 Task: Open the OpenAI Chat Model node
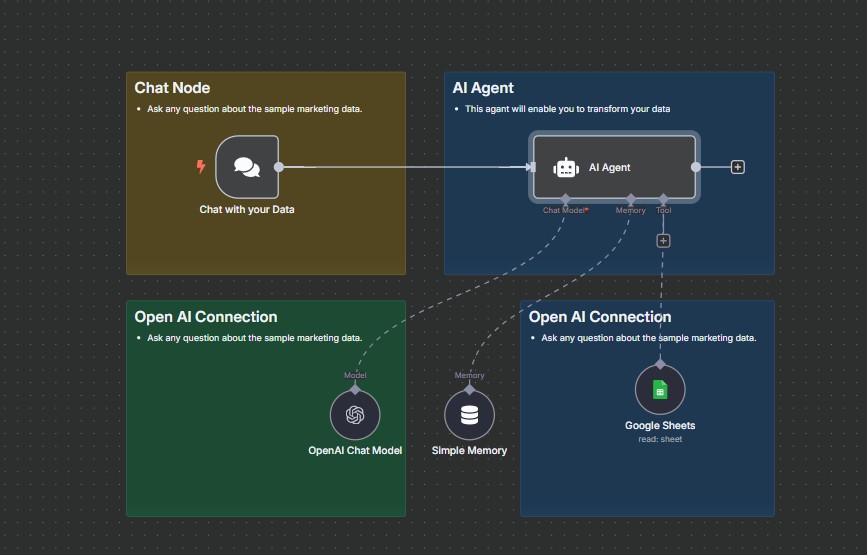[355, 415]
